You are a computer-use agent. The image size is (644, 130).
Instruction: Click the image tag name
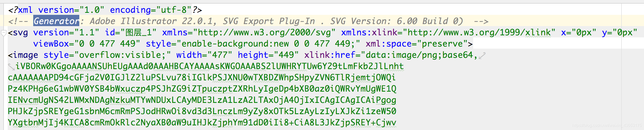point(25,55)
